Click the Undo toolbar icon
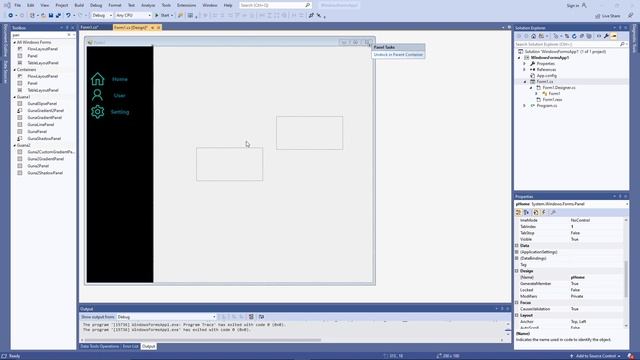Screen dimensions: 640x360 coord(68,16)
